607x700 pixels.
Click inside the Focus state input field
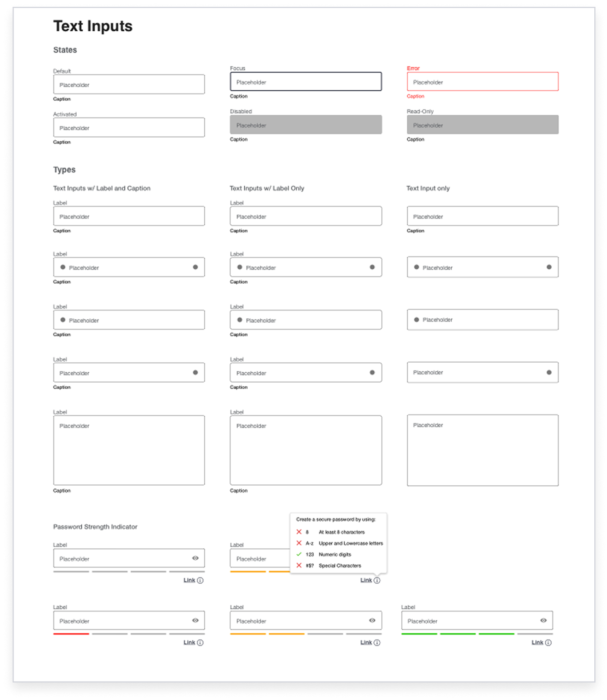coord(306,82)
